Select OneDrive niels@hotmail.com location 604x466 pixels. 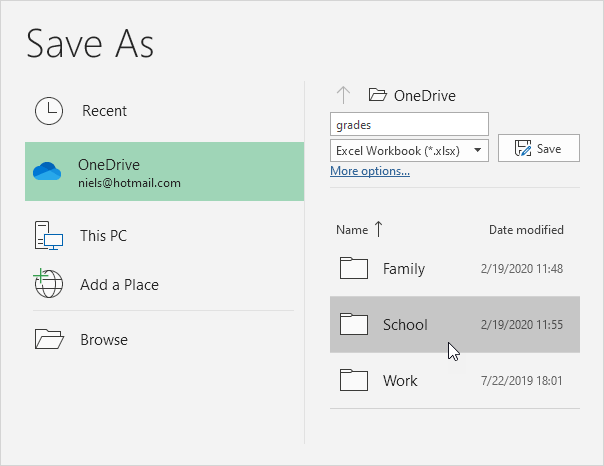pos(164,171)
